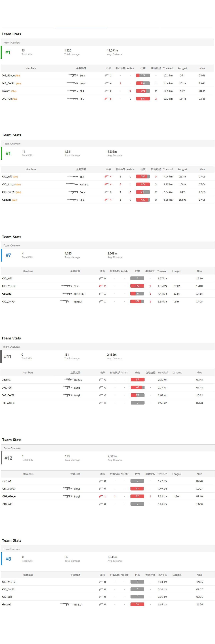
Task: Select Mini 14 icon in the #8 team table
Action: coord(66,604)
